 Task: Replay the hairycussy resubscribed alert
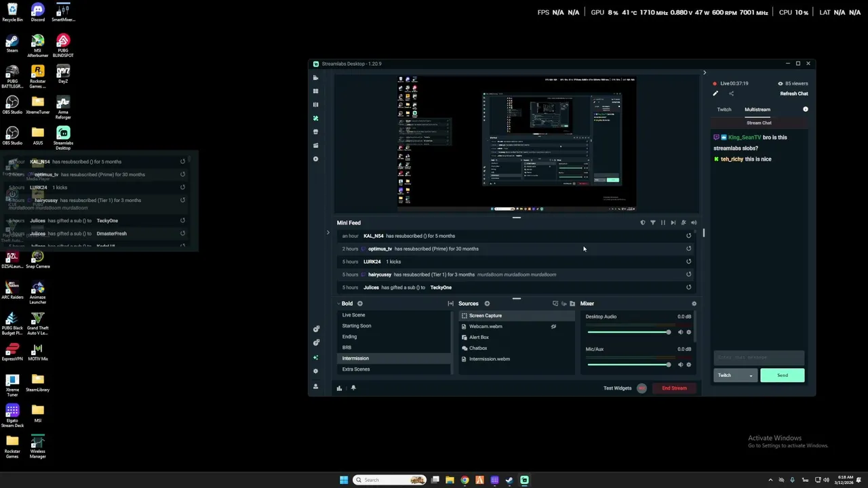tap(689, 274)
